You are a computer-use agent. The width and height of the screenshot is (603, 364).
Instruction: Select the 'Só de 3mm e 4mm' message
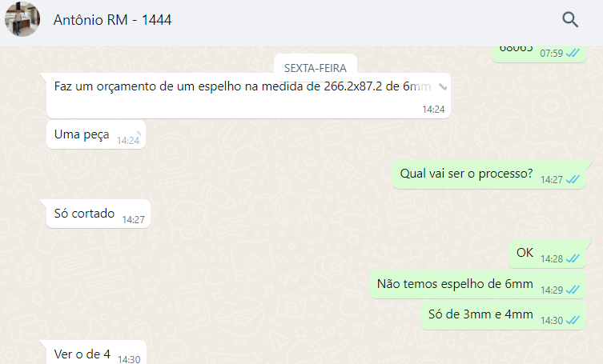coord(504,315)
